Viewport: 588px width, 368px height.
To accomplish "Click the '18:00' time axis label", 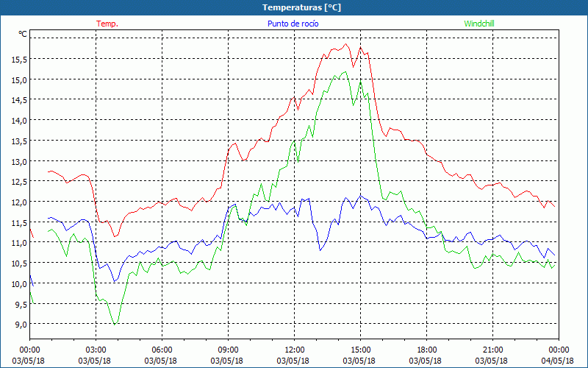I will (427, 350).
